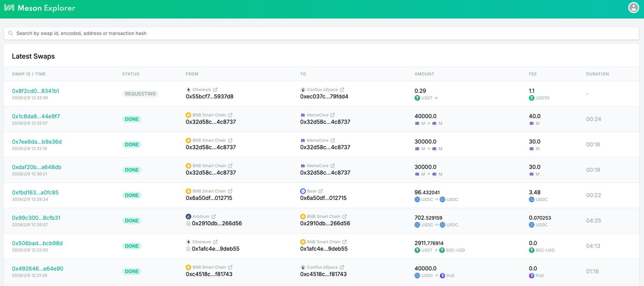
Task: Open From chain external link in 0x7ee6da row
Action: 230,140
